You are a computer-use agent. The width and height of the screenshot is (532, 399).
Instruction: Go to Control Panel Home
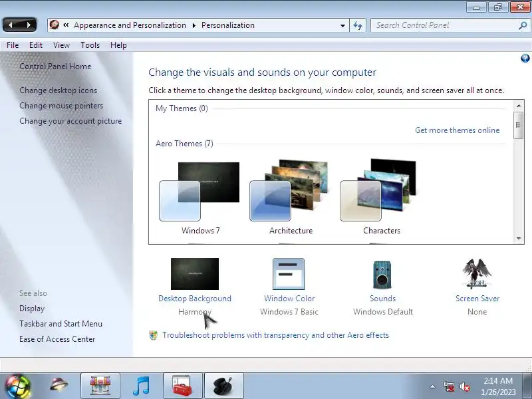click(x=55, y=66)
